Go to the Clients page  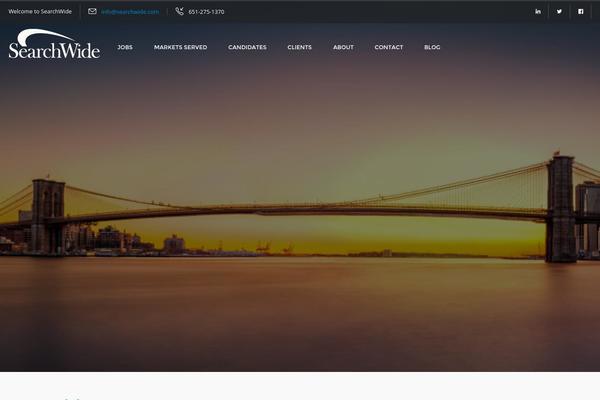click(x=300, y=47)
